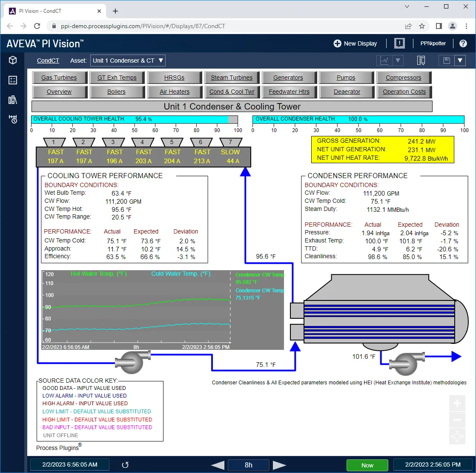Click the New Display plus icon
Viewport: 476px width, 473px height.
tap(337, 43)
